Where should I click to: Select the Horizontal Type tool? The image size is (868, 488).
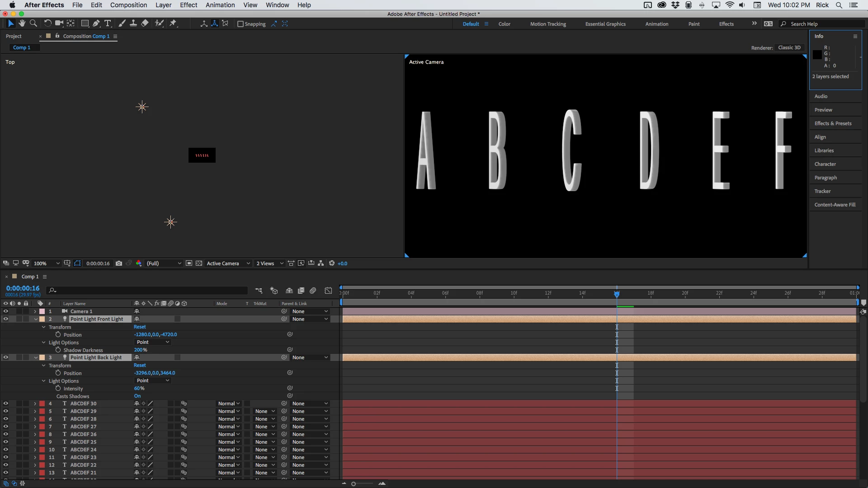(108, 23)
